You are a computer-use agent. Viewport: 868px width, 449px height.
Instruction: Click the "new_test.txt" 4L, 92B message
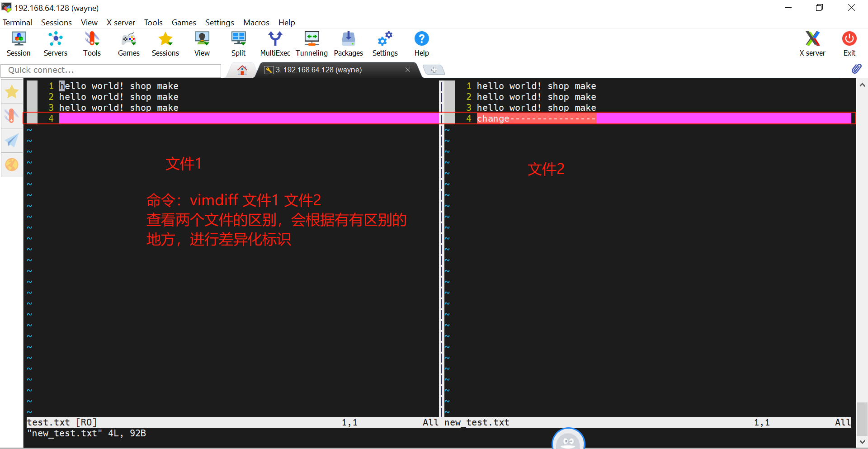[86, 433]
